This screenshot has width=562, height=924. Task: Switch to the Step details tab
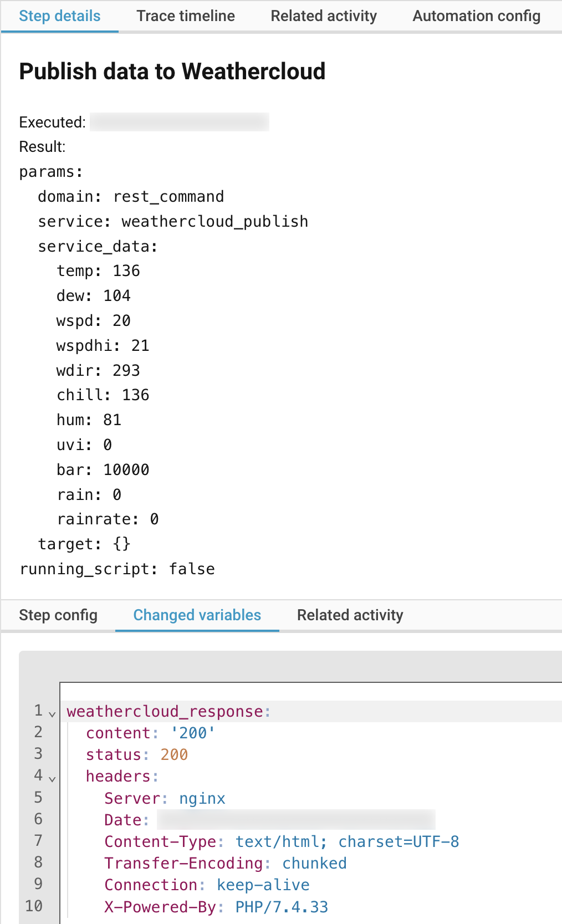[60, 16]
